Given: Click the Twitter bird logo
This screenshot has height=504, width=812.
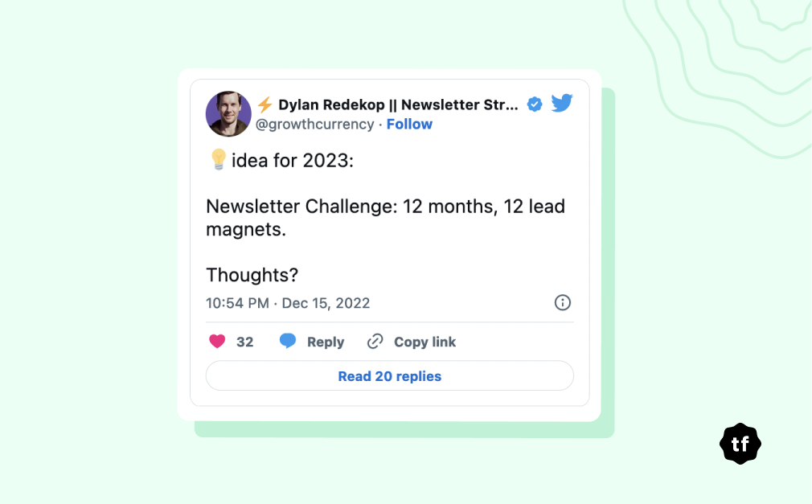Looking at the screenshot, I should pyautogui.click(x=562, y=103).
